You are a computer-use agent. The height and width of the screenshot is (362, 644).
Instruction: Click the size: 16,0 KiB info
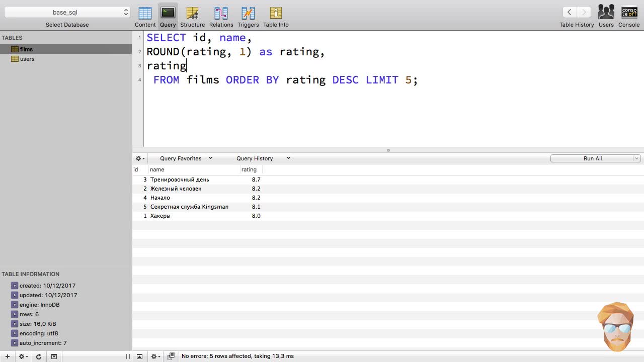point(38,324)
